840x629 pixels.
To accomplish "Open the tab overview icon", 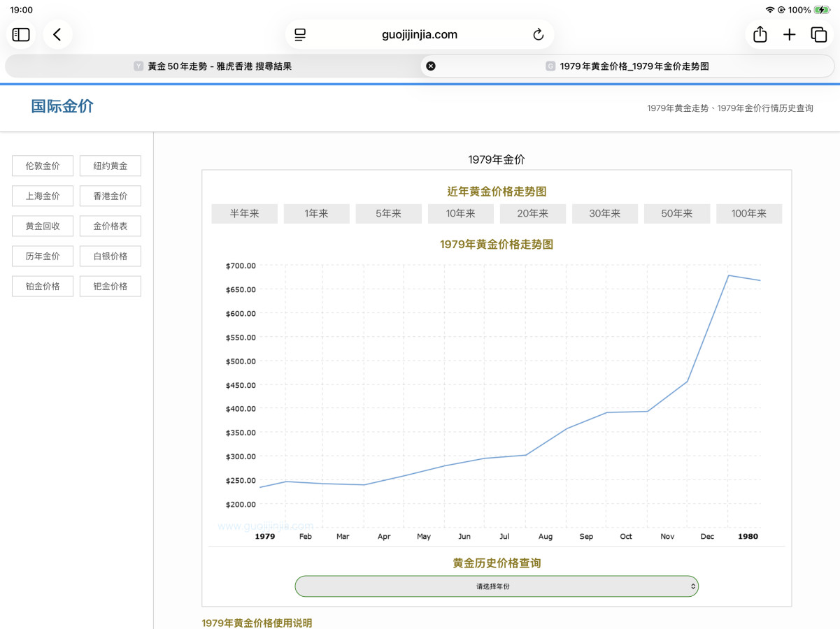I will [x=819, y=34].
